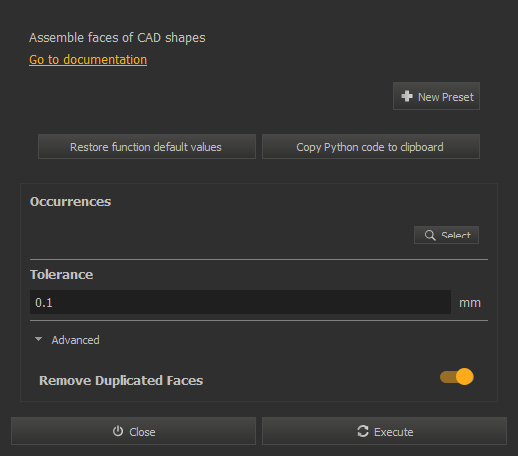Click the circular arrows icon on Execute
Image resolution: width=518 pixels, height=456 pixels.
(x=363, y=431)
